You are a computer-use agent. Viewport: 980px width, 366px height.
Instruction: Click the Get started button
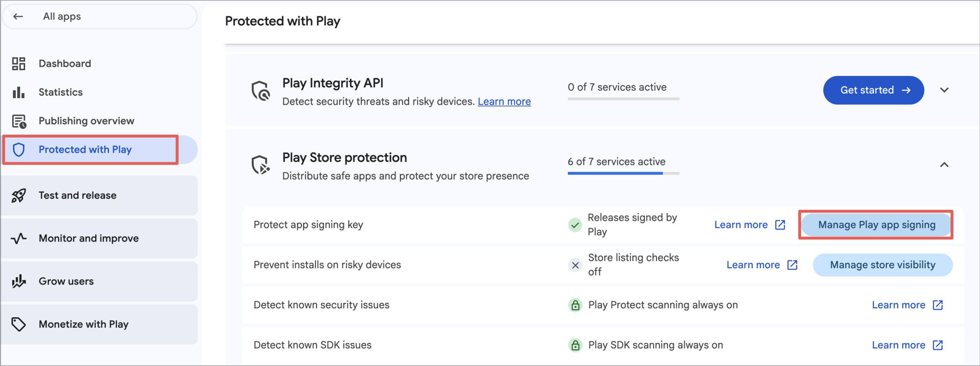coord(874,90)
